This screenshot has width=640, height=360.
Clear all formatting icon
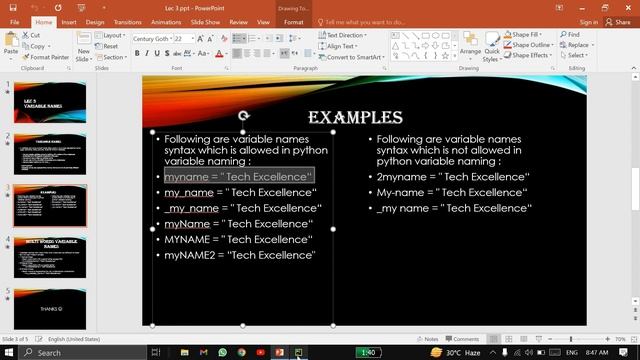(224, 39)
